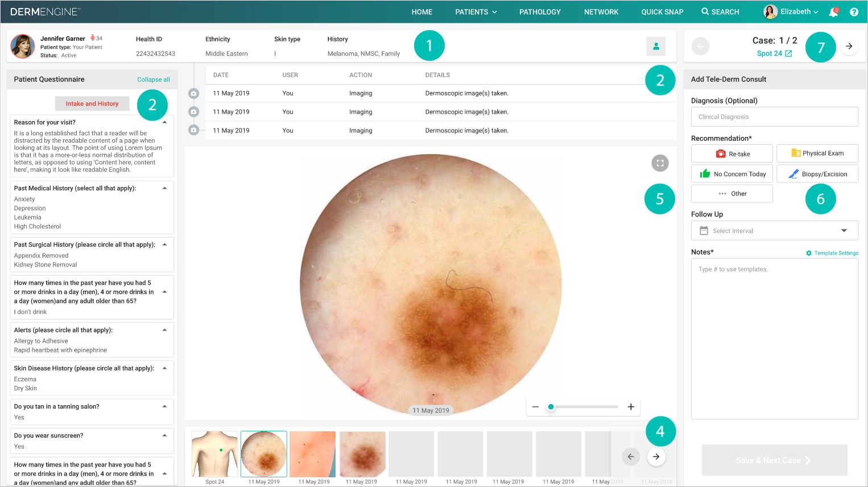Open Quick Snap from the top navigation

pos(662,11)
